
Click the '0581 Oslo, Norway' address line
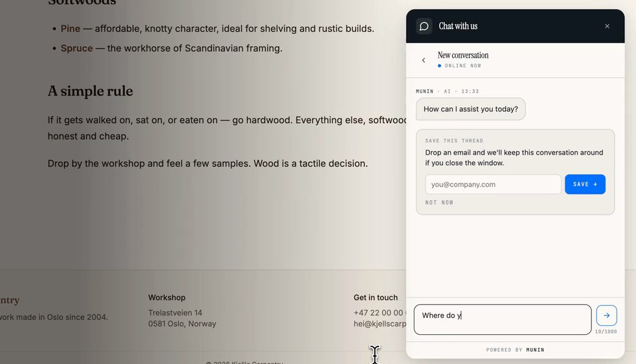pyautogui.click(x=182, y=324)
